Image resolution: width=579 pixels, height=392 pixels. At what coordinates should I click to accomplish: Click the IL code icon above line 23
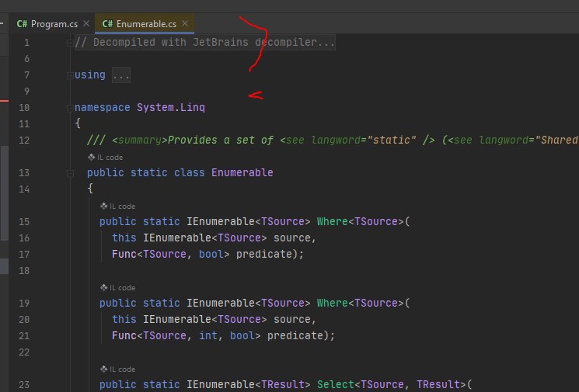click(x=104, y=369)
